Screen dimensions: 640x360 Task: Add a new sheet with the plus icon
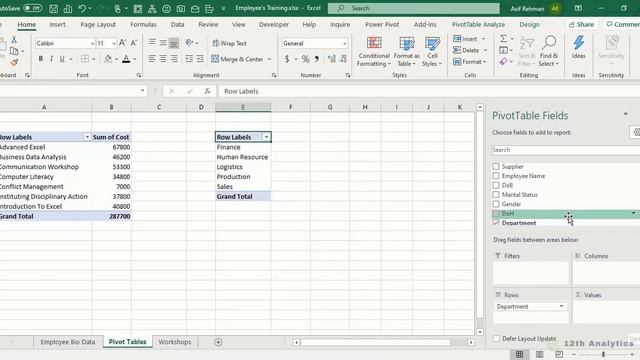coord(218,342)
